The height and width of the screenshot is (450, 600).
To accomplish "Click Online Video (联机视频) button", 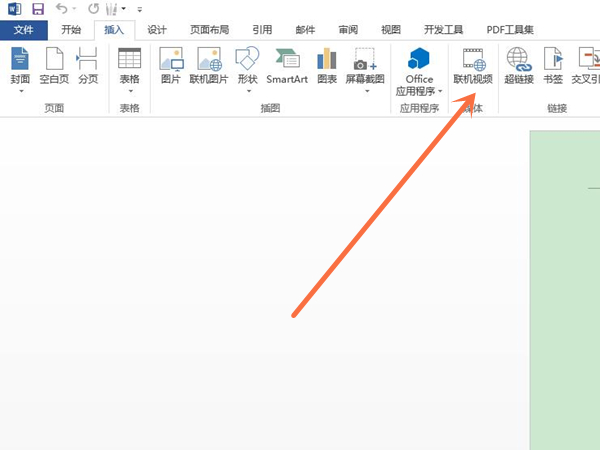I will pos(473,64).
